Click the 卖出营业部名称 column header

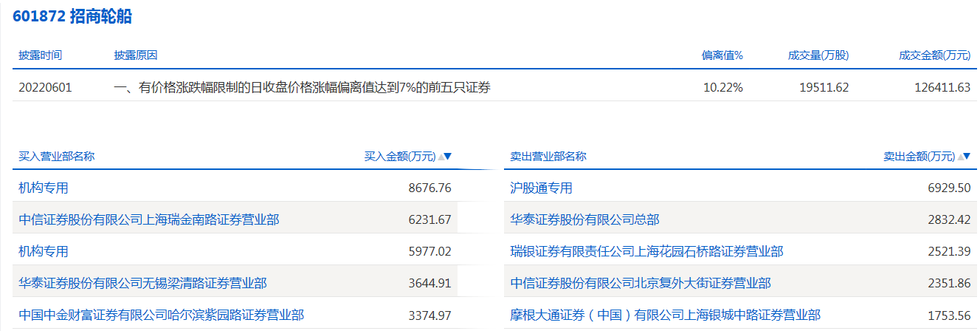548,157
